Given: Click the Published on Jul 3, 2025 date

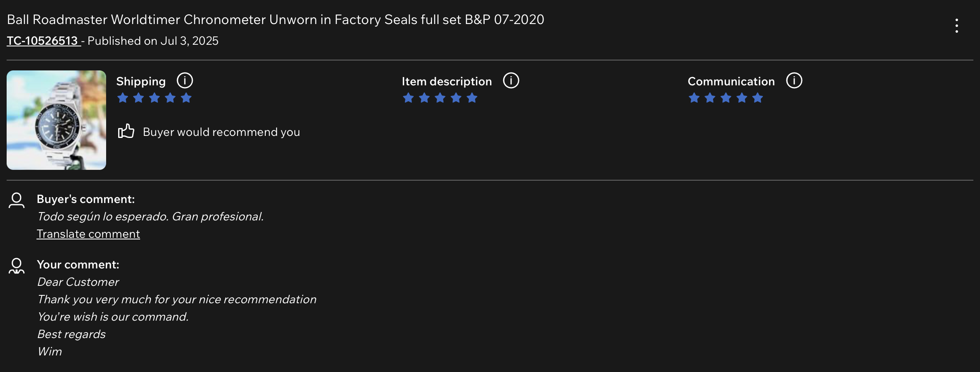Looking at the screenshot, I should tap(153, 41).
